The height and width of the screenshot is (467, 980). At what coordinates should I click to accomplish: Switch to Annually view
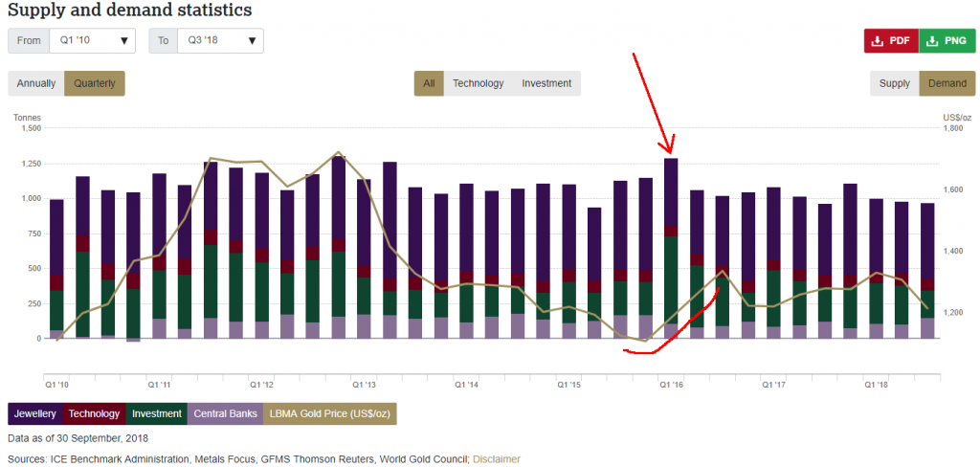point(36,83)
